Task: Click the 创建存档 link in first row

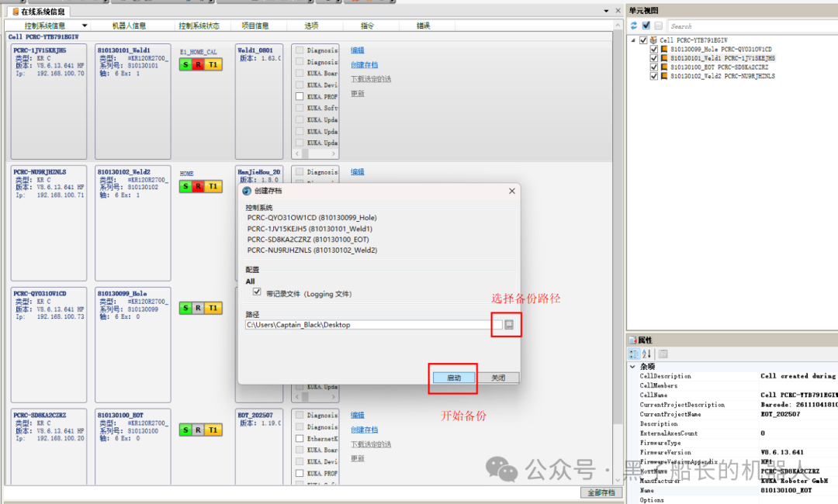Action: [x=364, y=64]
